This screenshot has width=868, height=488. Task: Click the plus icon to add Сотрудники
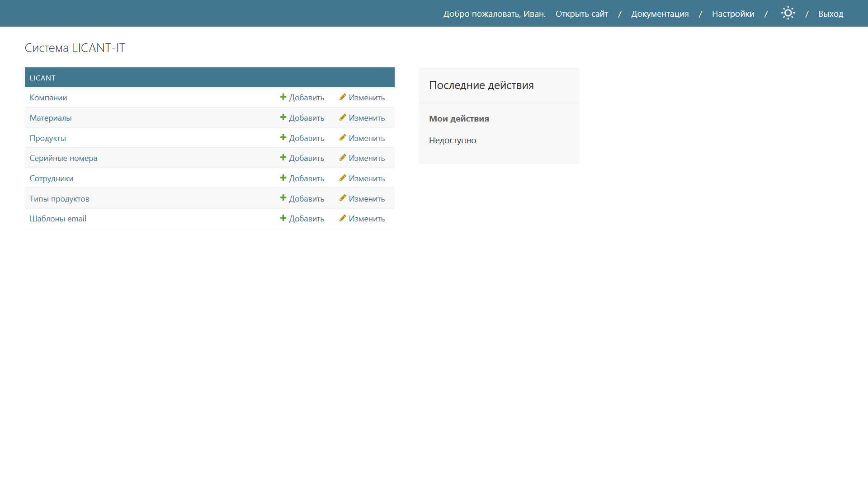click(283, 178)
